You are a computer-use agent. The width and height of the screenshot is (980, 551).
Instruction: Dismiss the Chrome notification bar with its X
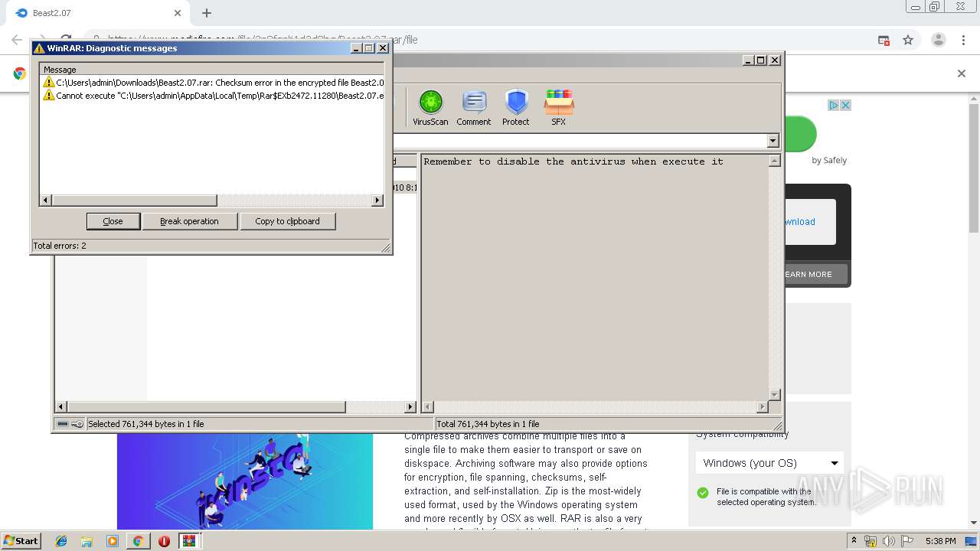(962, 73)
